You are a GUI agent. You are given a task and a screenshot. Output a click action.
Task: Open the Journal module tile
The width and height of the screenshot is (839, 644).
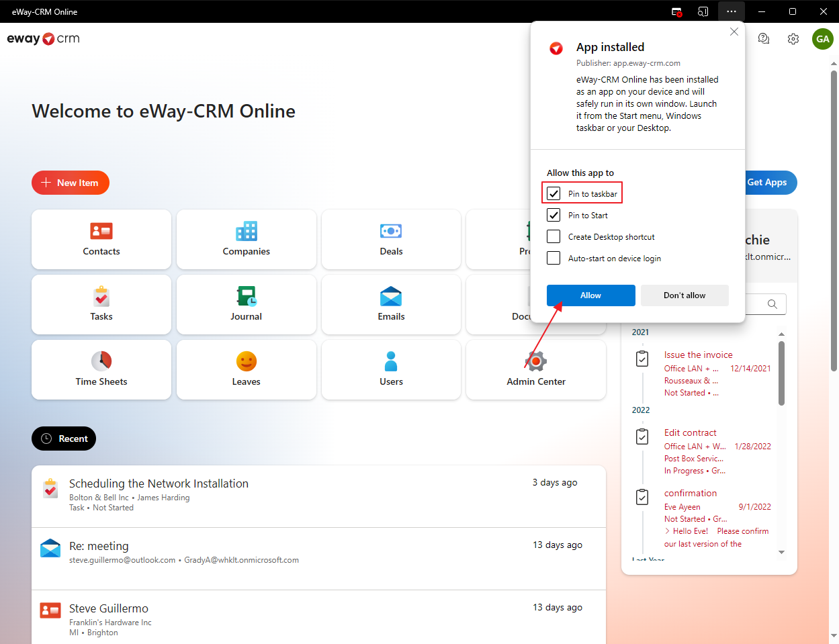[247, 305]
